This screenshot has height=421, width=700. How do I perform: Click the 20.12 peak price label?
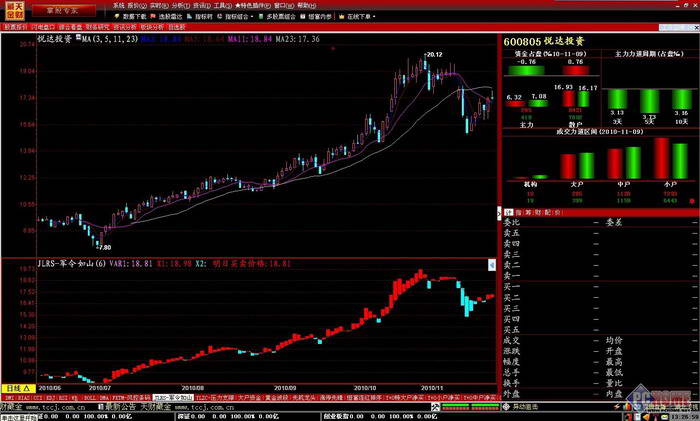click(x=434, y=54)
